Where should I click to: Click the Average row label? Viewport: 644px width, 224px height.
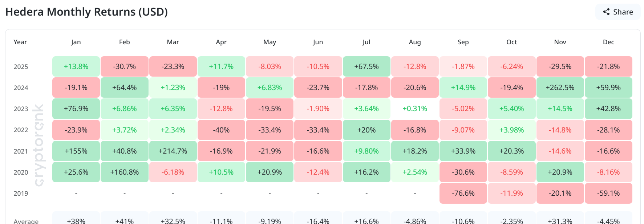pyautogui.click(x=25, y=221)
